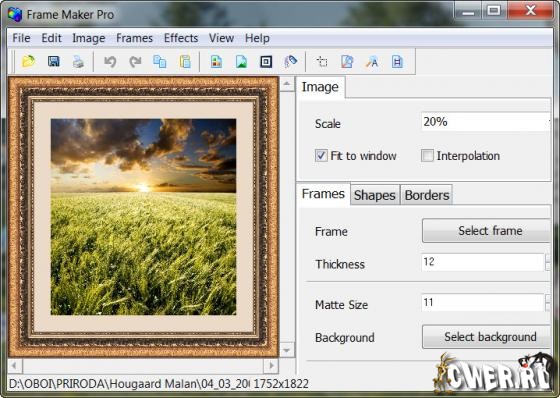Click the horizontal scrollbar left arrow
560x398 pixels.
[15, 365]
